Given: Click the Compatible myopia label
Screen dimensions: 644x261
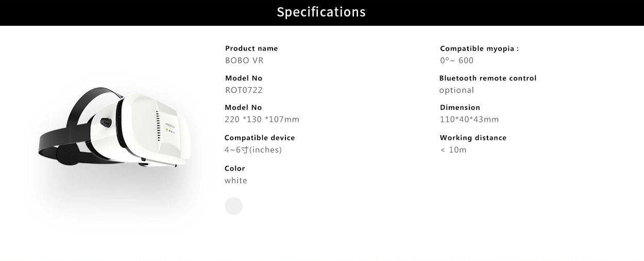Looking at the screenshot, I should point(479,48).
